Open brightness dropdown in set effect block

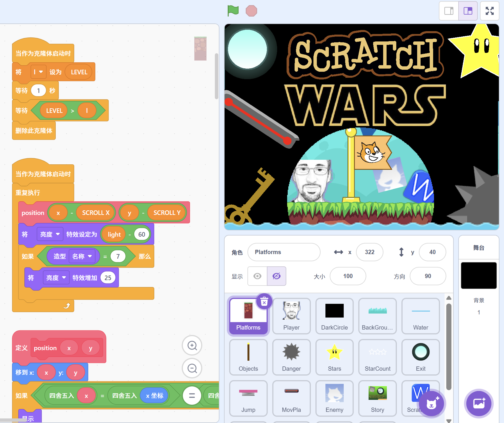coord(50,234)
